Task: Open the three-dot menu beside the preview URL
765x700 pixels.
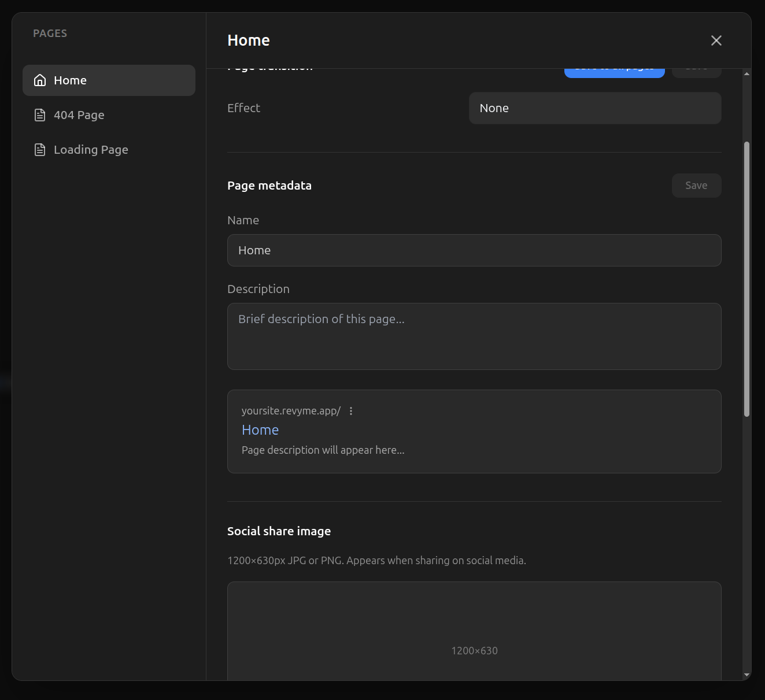Action: pos(351,411)
